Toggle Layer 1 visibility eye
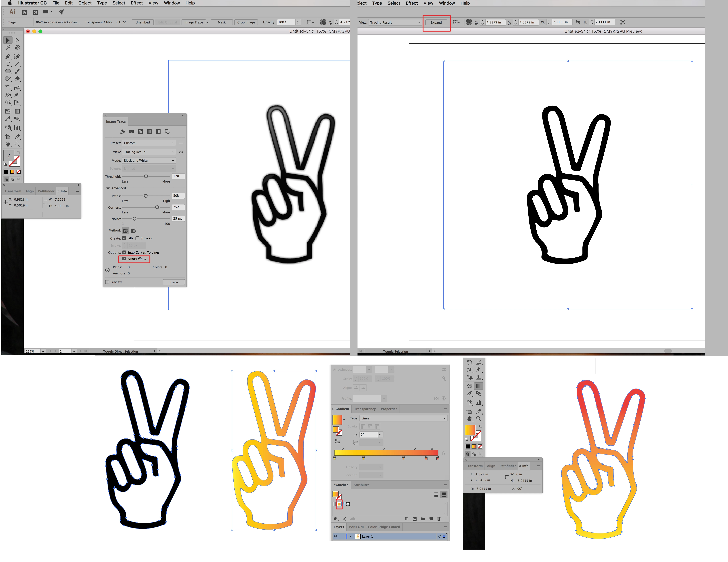The width and height of the screenshot is (728, 562). tap(336, 536)
